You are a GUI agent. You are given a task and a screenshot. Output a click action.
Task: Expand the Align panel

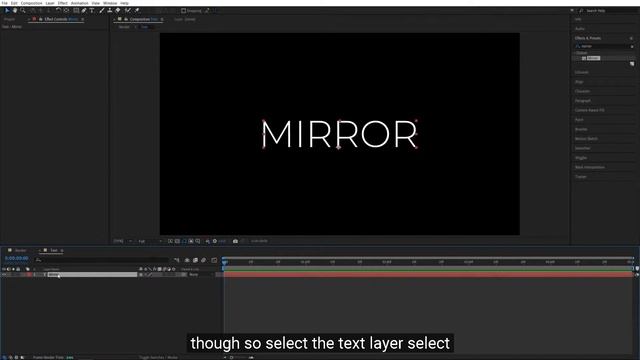tap(579, 82)
